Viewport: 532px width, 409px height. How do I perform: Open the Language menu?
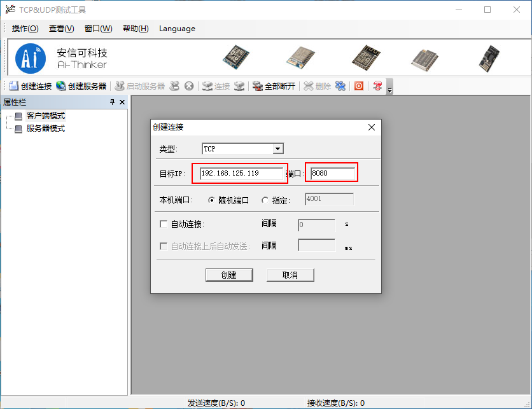(x=177, y=28)
